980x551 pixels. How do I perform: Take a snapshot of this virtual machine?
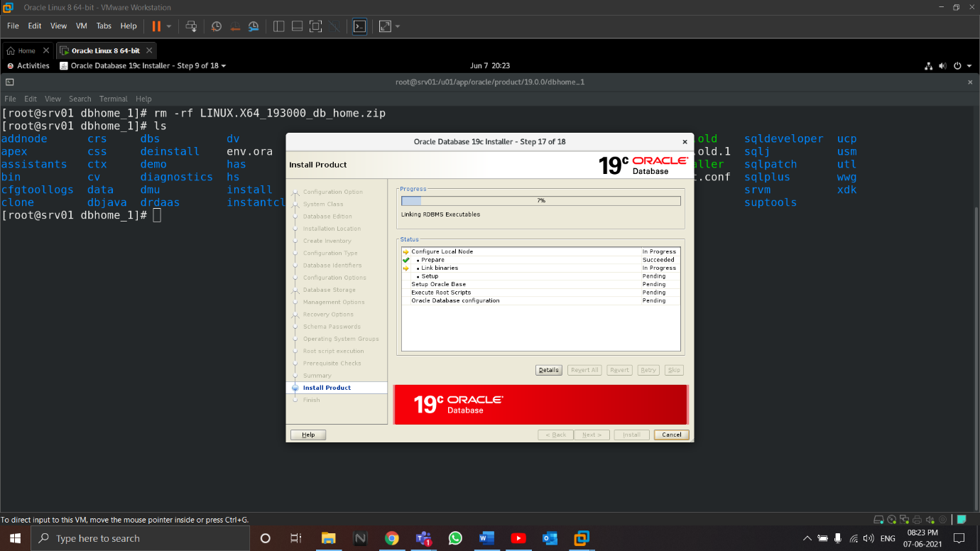[x=217, y=26]
